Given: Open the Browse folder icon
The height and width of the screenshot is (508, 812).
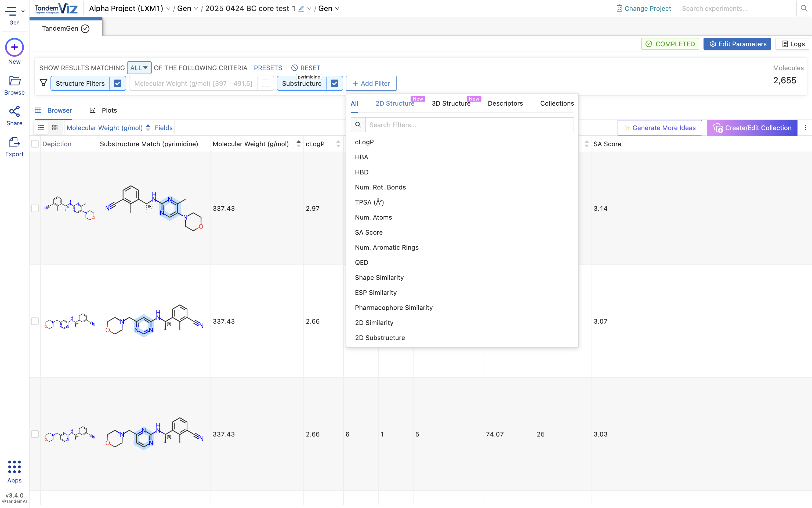Looking at the screenshot, I should coord(15,81).
